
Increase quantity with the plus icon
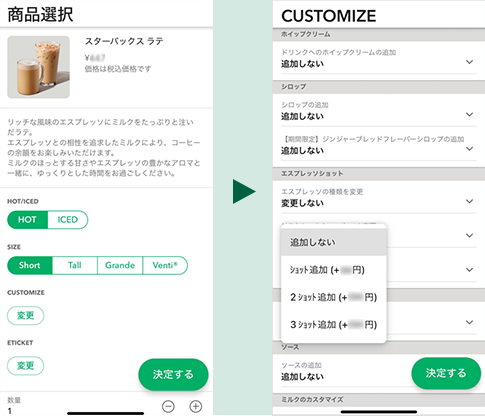196,406
